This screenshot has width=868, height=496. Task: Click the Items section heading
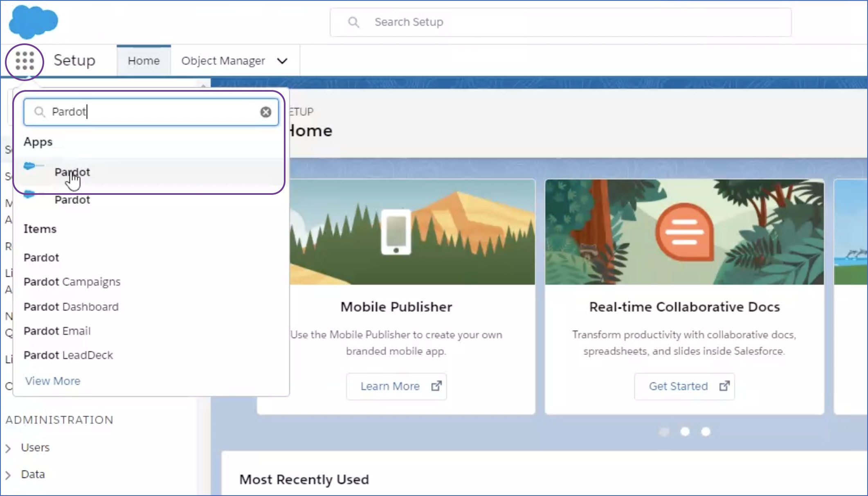(40, 229)
